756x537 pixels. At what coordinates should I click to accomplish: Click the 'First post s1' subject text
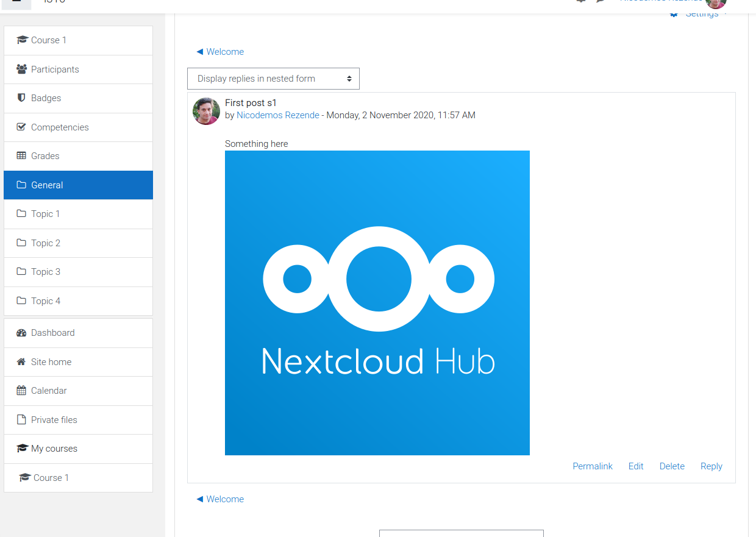[251, 103]
